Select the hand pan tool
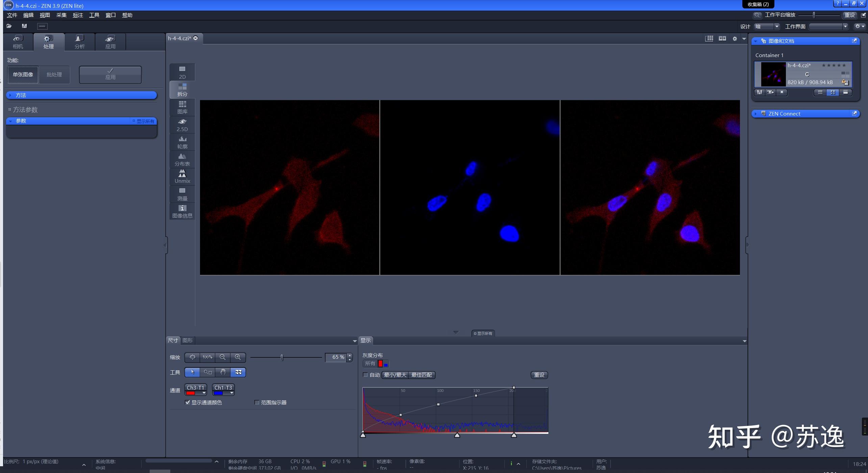Viewport: 868px width, 473px height. click(x=223, y=372)
